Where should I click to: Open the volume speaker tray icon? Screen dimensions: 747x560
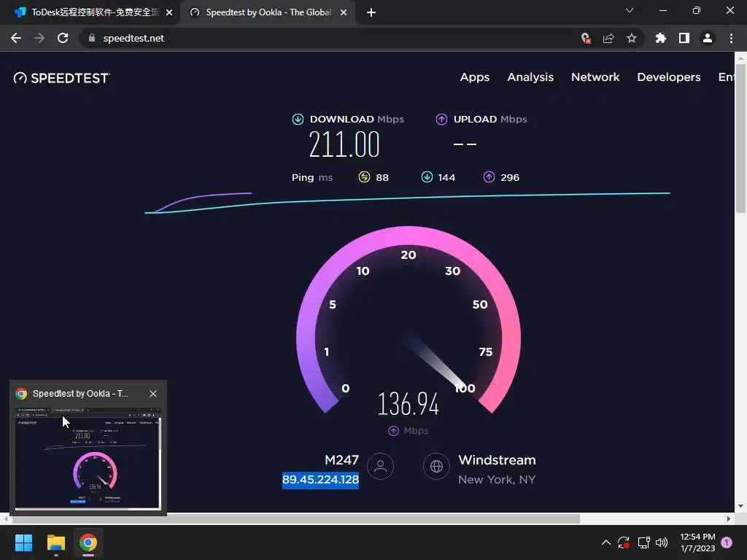click(x=661, y=542)
